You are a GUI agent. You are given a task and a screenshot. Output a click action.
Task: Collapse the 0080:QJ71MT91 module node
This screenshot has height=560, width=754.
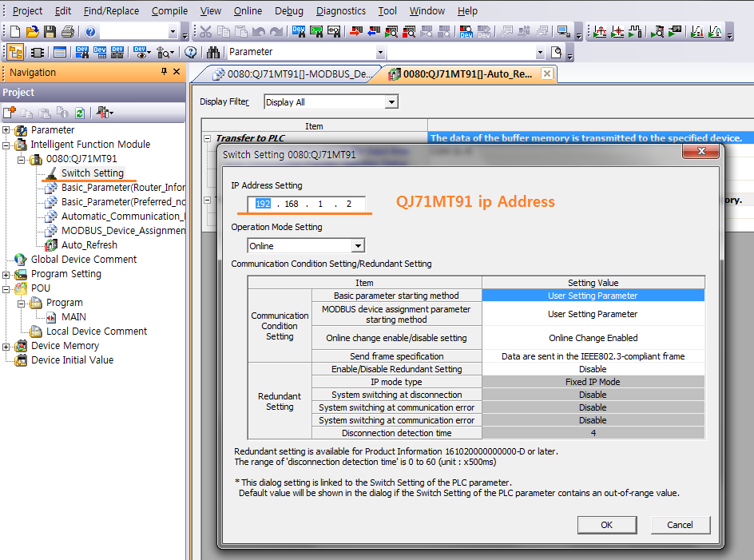21,159
